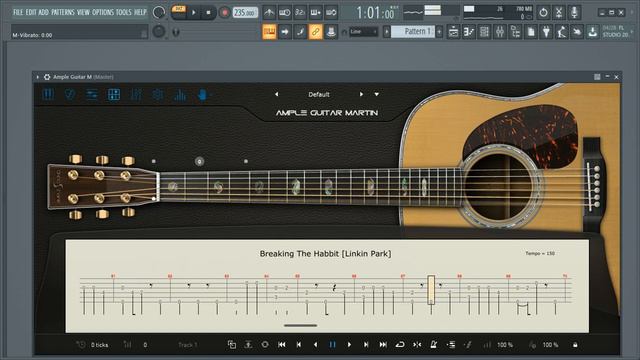The height and width of the screenshot is (360, 640).
Task: Click the plus button right of Pattern 1
Action: click(x=439, y=31)
